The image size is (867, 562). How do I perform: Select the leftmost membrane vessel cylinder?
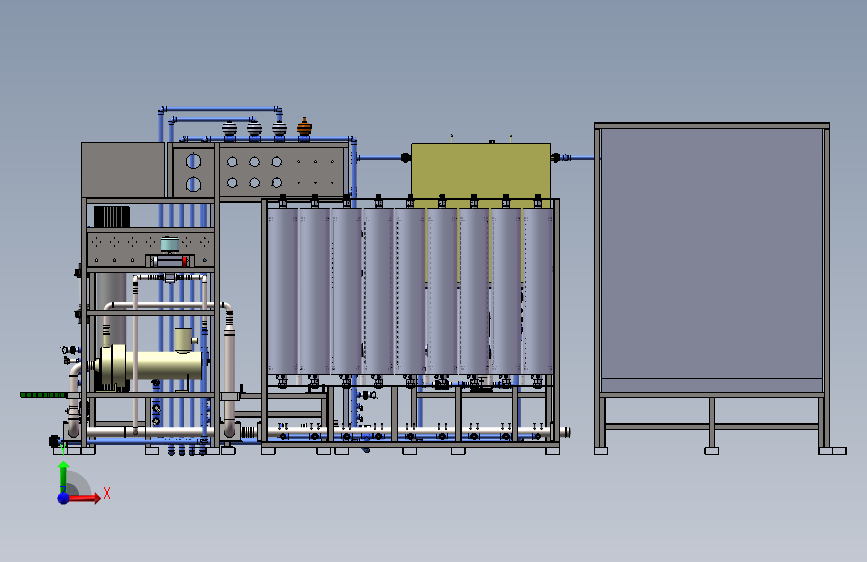pos(283,290)
